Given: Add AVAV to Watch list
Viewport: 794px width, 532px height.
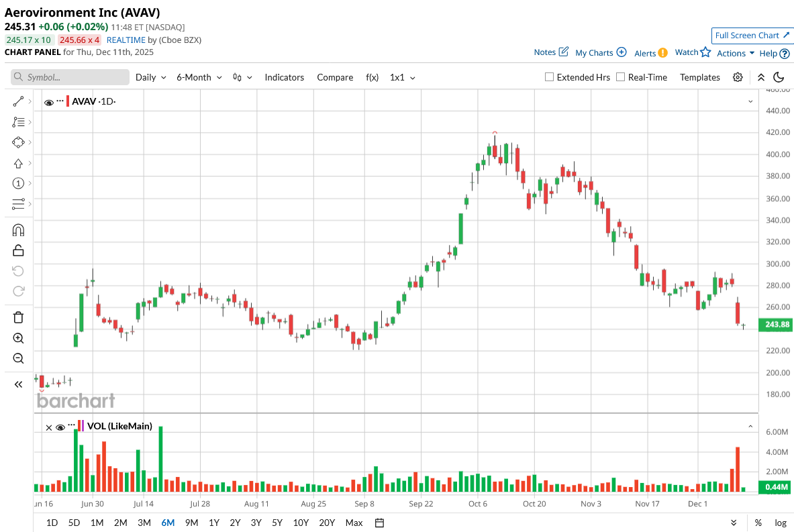Looking at the screenshot, I should [x=693, y=52].
